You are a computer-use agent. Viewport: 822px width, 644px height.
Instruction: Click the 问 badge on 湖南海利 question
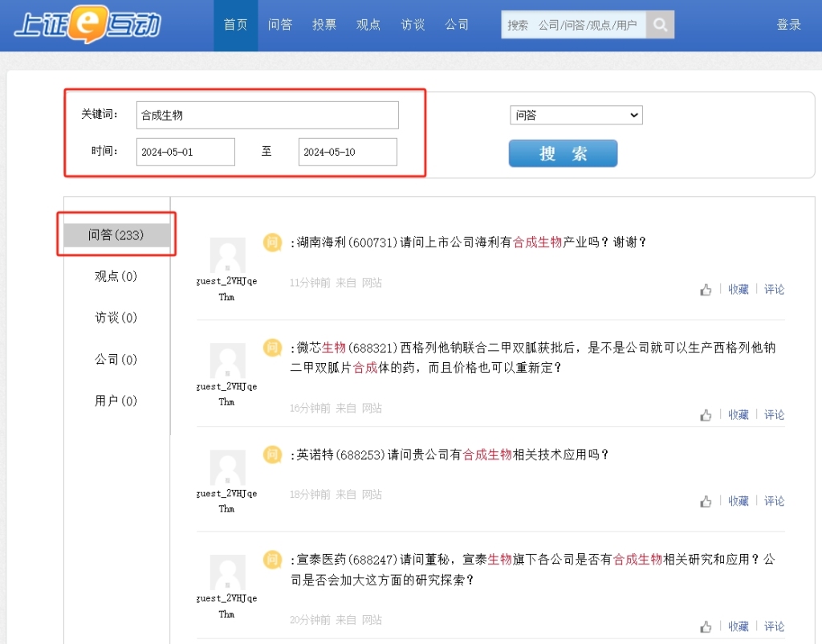pos(273,243)
